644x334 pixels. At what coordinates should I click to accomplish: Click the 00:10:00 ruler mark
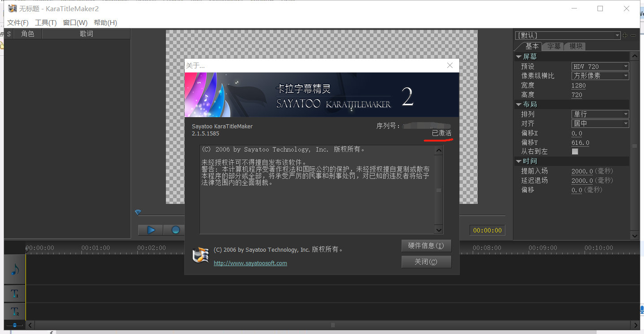[598, 248]
